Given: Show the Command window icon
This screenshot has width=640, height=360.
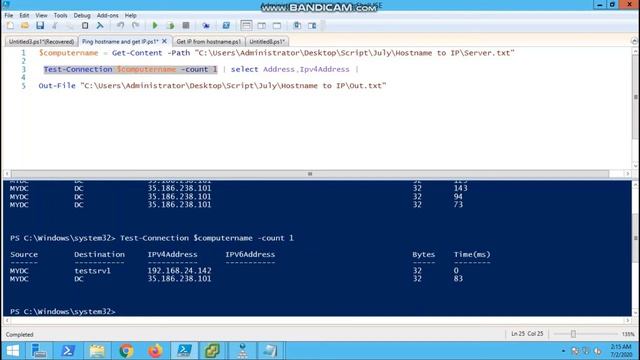Looking at the screenshot, I should [x=297, y=26].
